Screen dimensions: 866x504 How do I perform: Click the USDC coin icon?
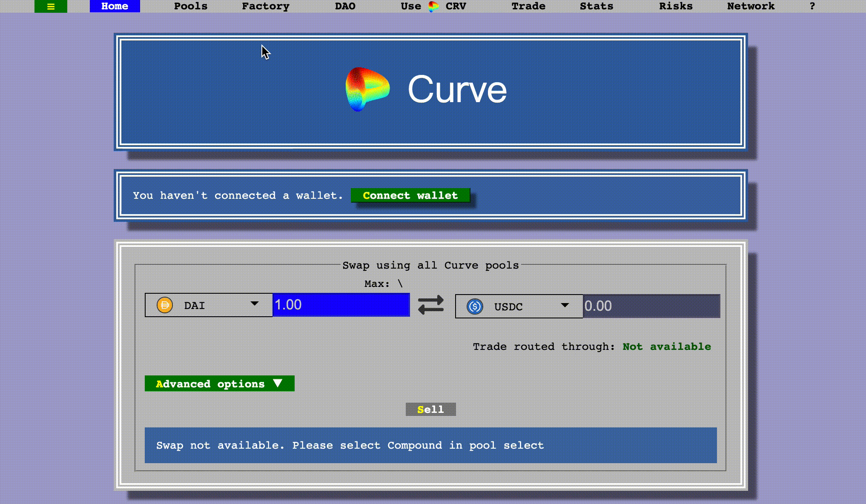[x=475, y=306]
